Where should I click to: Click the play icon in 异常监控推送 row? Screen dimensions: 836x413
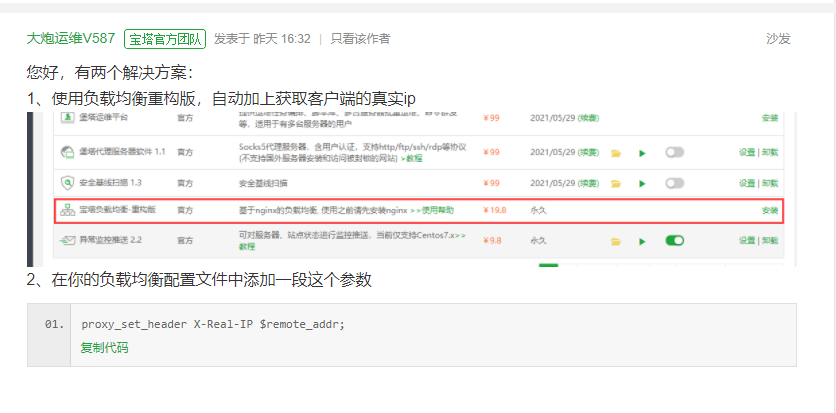pyautogui.click(x=642, y=241)
